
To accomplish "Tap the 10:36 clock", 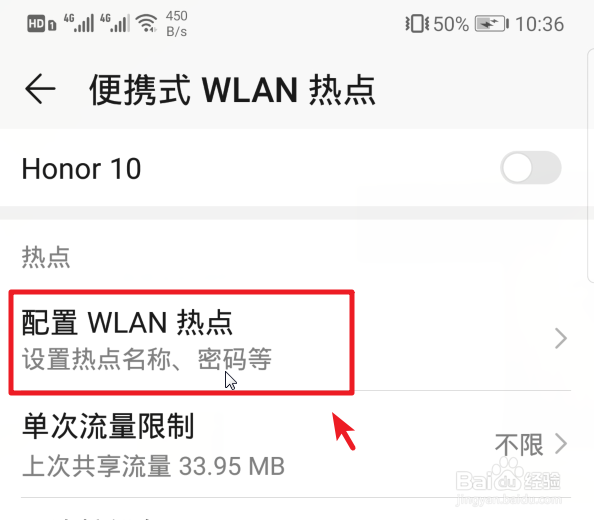I will tap(539, 24).
